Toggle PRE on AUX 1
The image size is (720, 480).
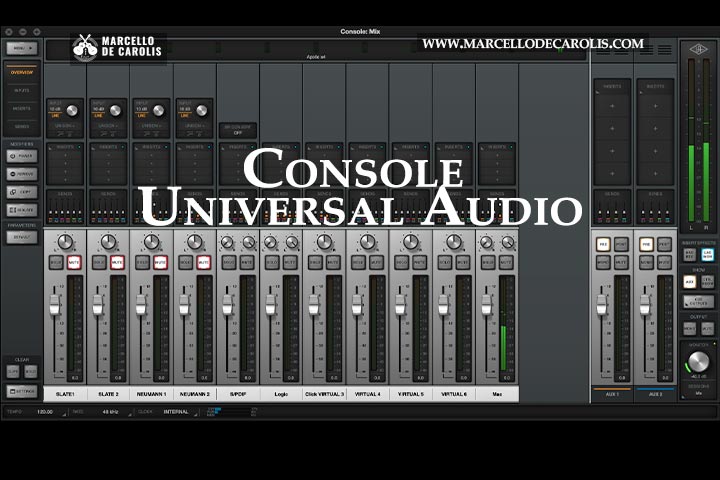click(603, 244)
